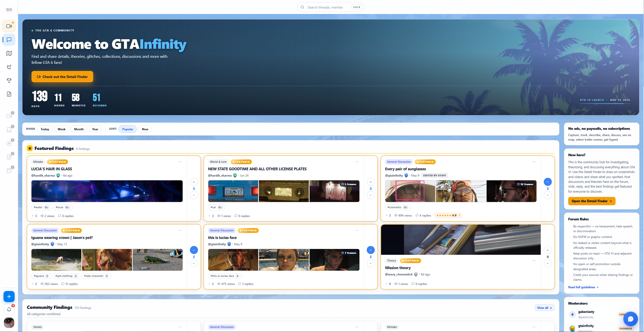Select the Week time filter
Image resolution: width=644 pixels, height=332 pixels.
(x=61, y=129)
